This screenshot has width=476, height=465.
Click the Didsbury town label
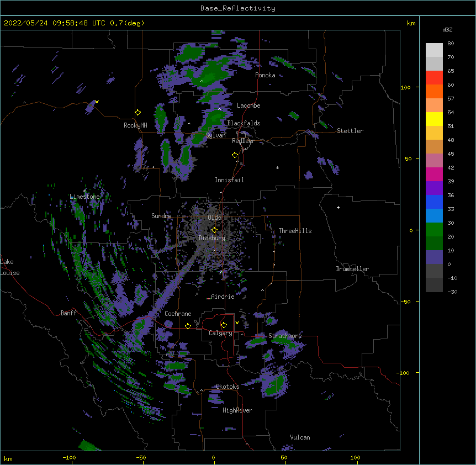click(x=212, y=238)
